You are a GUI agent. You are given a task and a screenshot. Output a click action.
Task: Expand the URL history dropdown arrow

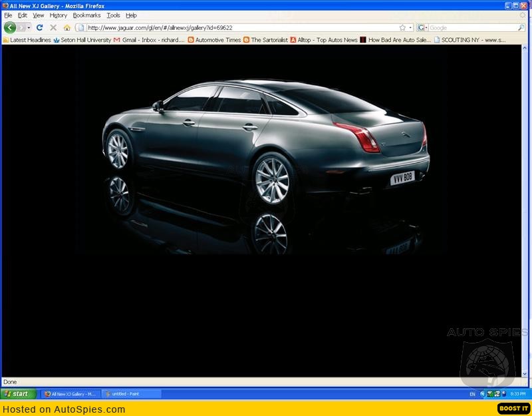tap(410, 27)
